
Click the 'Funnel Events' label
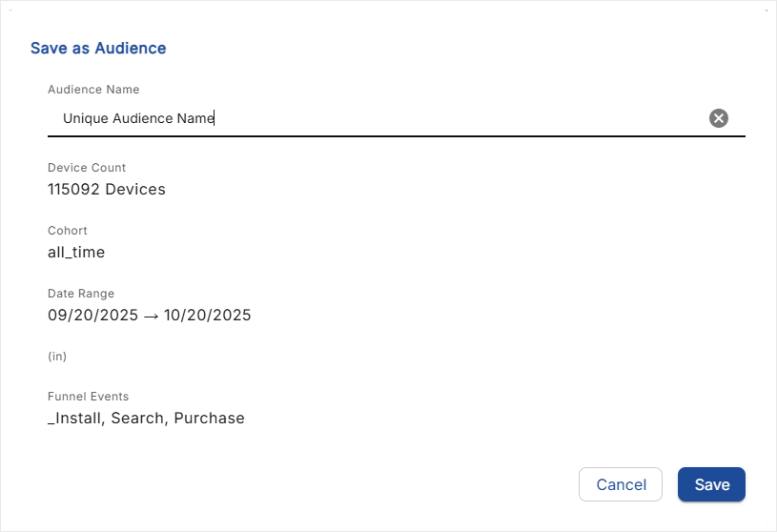(88, 397)
